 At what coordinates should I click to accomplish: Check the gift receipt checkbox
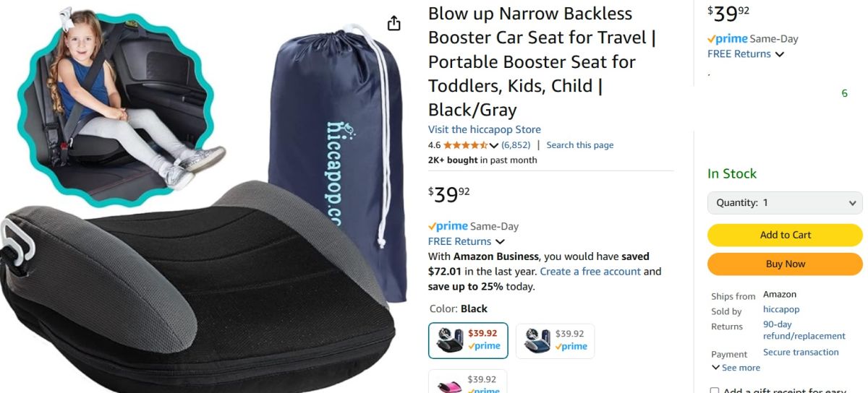(715, 391)
